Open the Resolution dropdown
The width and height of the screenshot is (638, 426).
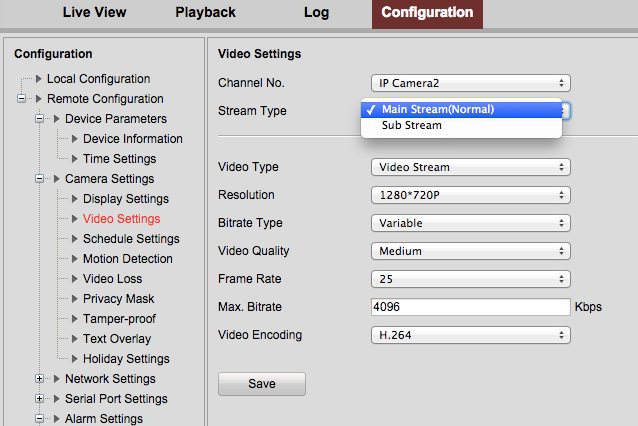(x=471, y=195)
